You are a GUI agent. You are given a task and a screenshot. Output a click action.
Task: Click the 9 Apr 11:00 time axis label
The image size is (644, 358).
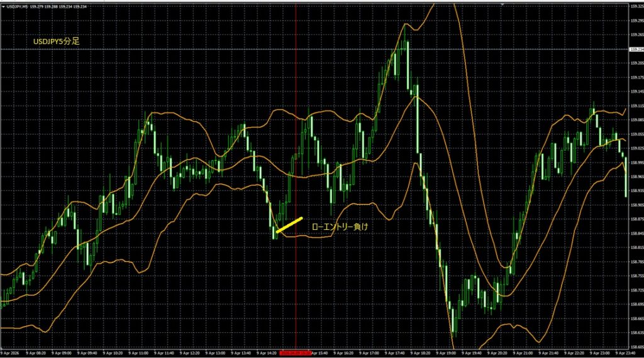click(x=138, y=353)
